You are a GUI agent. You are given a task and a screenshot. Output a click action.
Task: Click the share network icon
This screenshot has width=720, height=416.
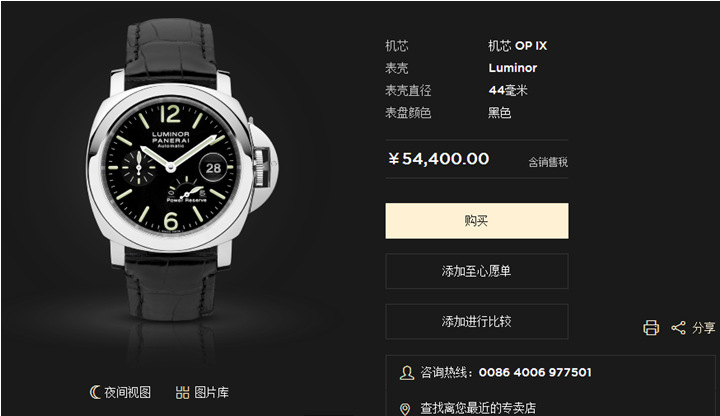pos(678,328)
